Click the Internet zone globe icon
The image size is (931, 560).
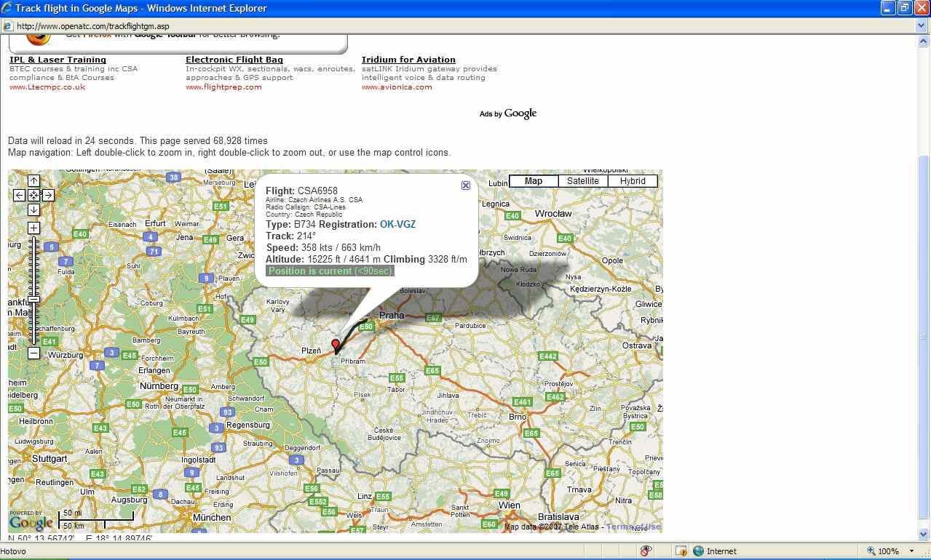698,551
